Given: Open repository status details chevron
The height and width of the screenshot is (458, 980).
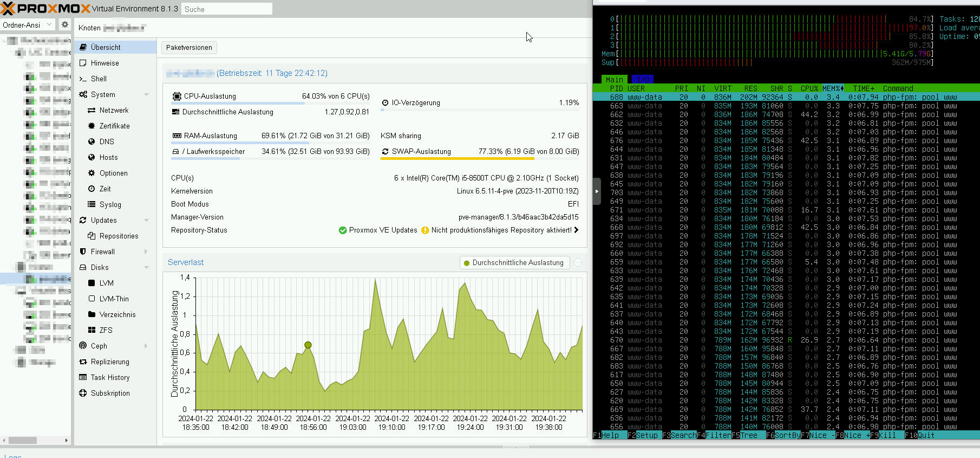Looking at the screenshot, I should [x=576, y=230].
